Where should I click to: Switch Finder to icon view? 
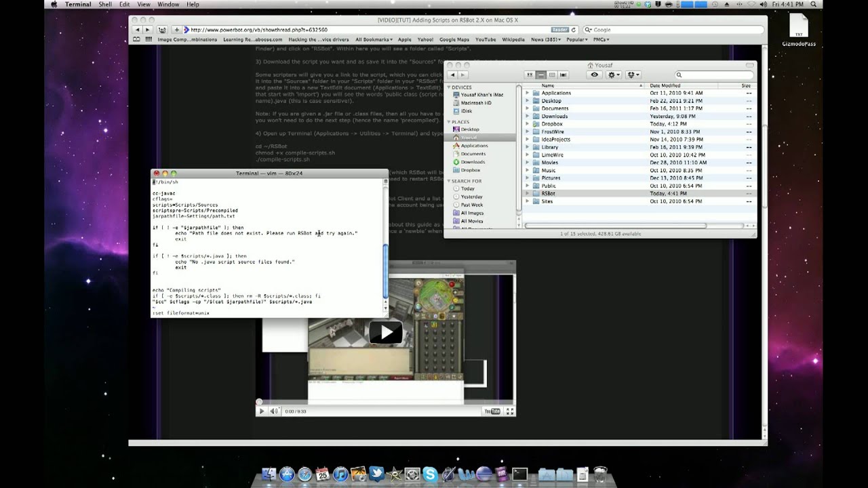530,75
